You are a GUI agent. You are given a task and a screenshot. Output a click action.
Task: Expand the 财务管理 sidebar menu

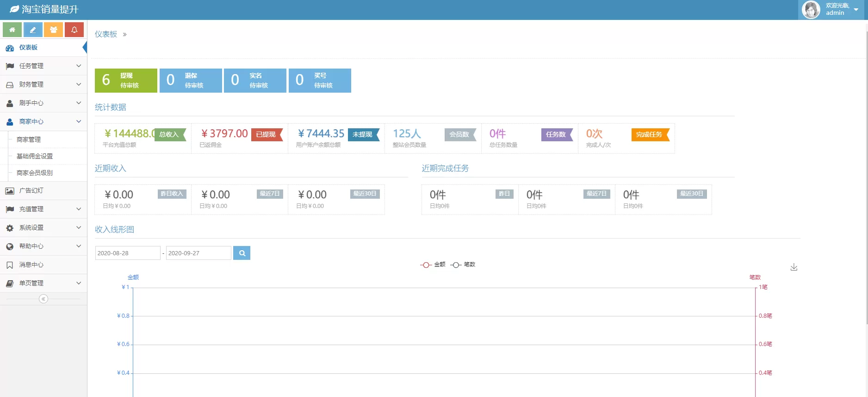43,84
